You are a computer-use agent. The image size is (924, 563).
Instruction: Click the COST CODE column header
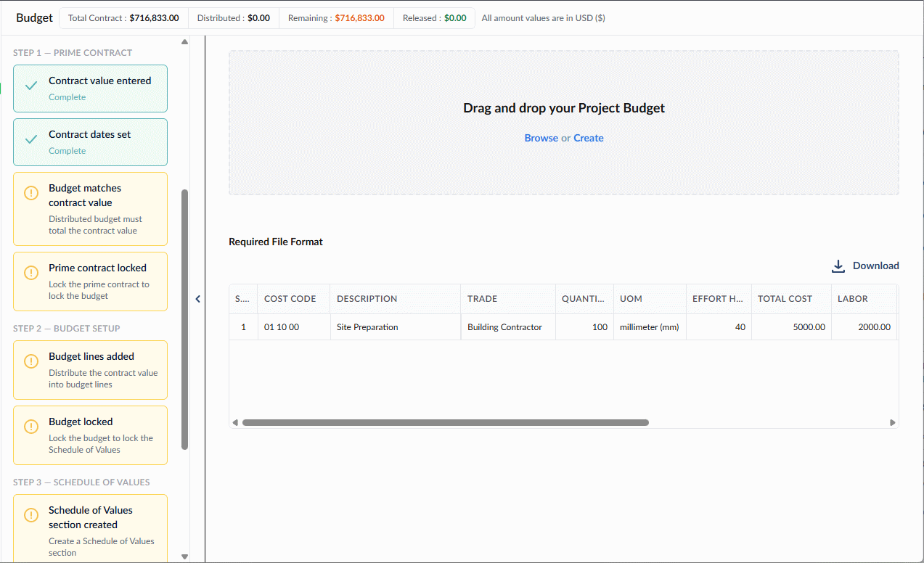pyautogui.click(x=294, y=299)
